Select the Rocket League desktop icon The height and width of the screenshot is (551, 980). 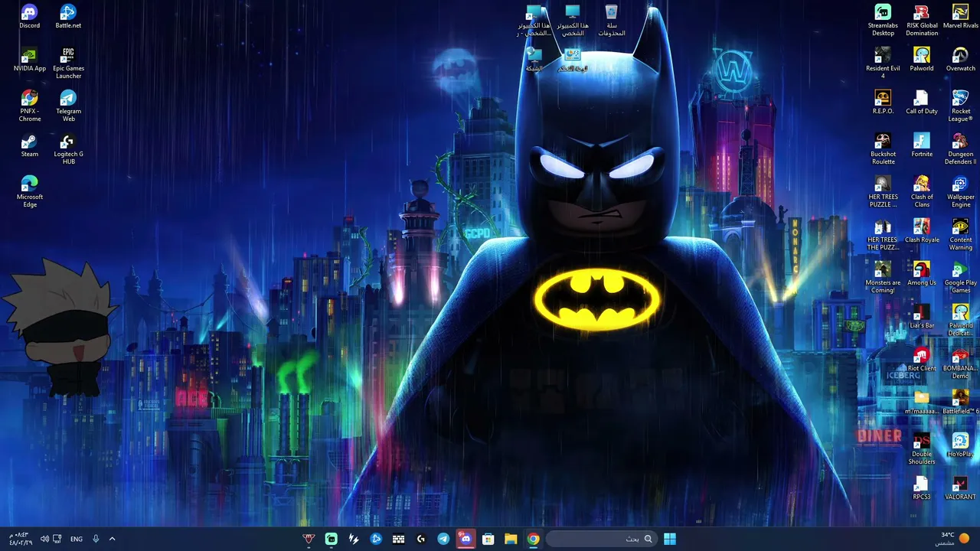click(960, 106)
